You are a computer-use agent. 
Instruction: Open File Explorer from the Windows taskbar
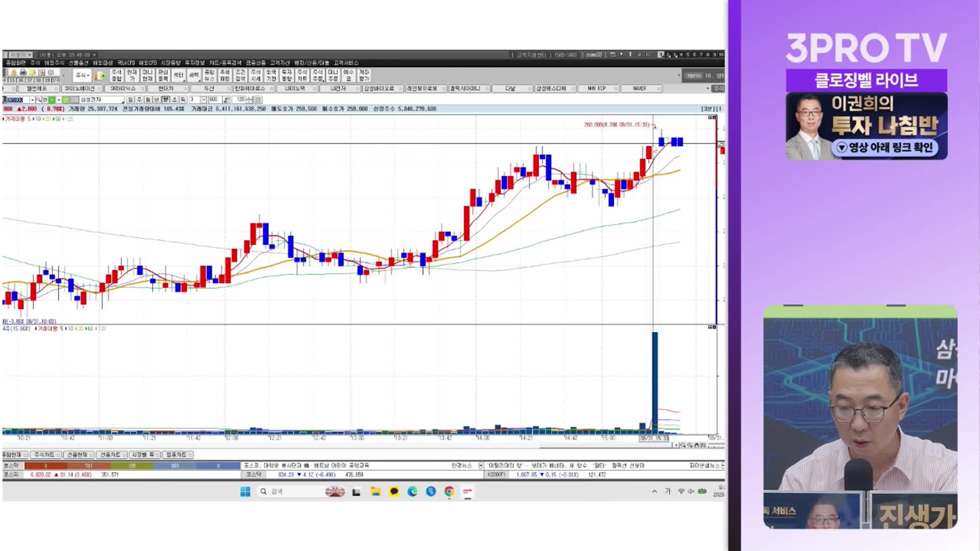tap(376, 491)
